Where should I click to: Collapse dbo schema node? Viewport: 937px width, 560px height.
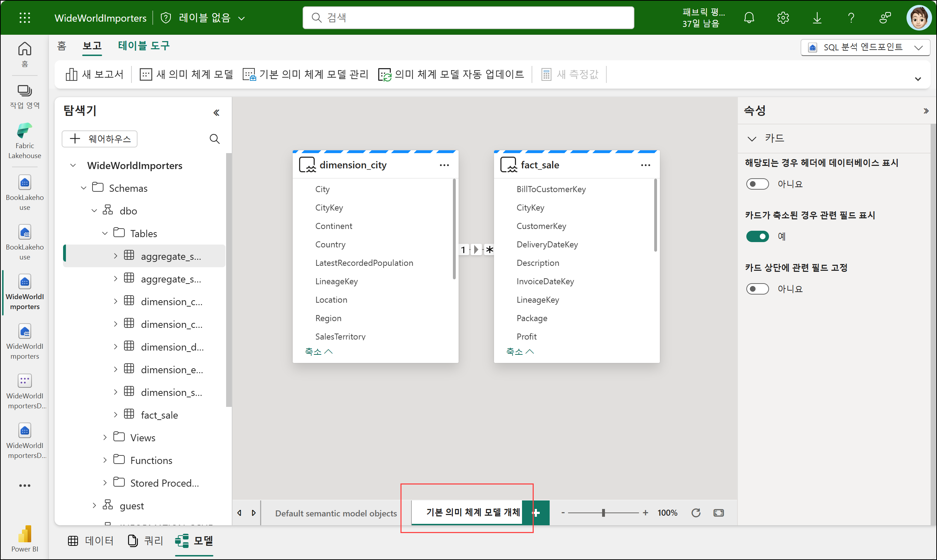point(94,211)
